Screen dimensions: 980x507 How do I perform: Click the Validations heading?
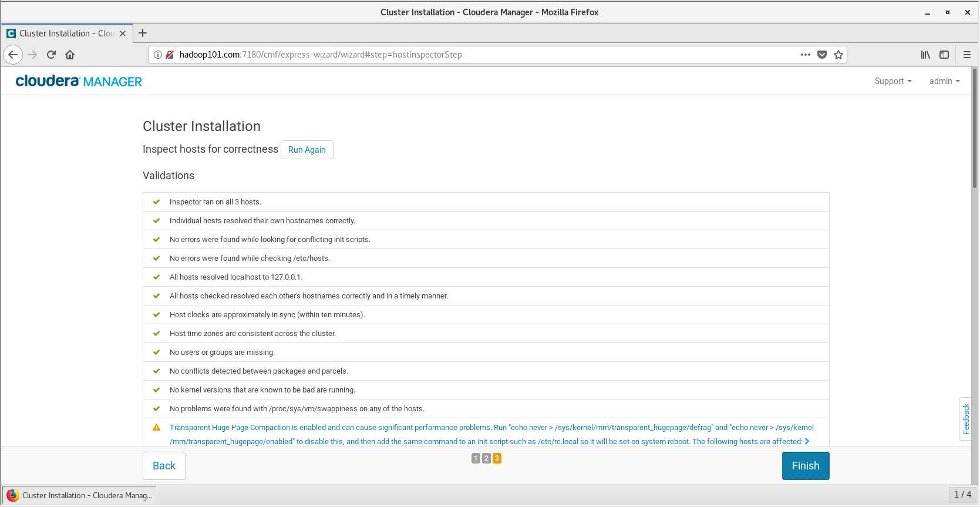point(169,176)
